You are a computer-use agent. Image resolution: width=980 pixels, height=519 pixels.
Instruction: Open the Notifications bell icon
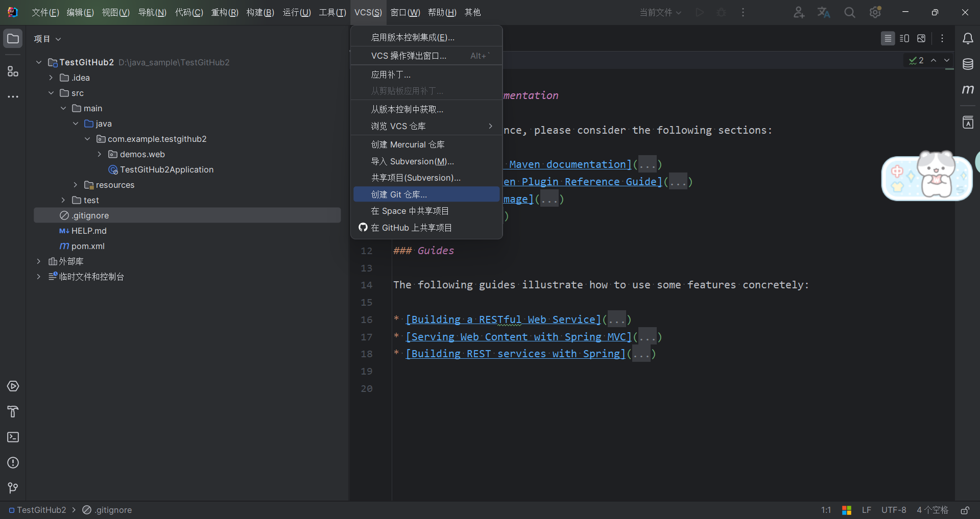tap(968, 39)
